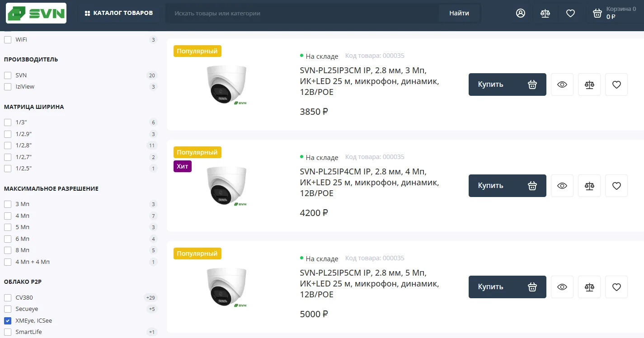Add SVN-PL25IP3CM to favorites
This screenshot has height=338, width=644.
point(616,84)
